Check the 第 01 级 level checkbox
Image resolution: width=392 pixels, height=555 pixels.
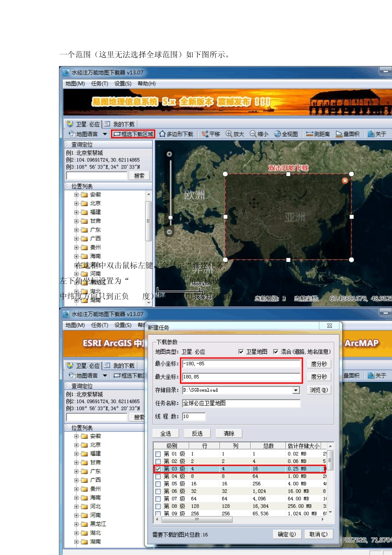[158, 454]
